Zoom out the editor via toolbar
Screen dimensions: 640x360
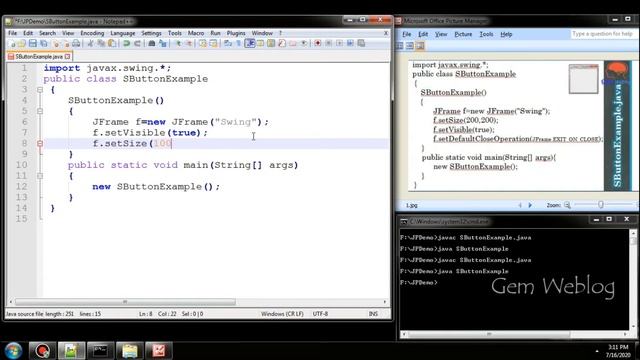[189, 43]
